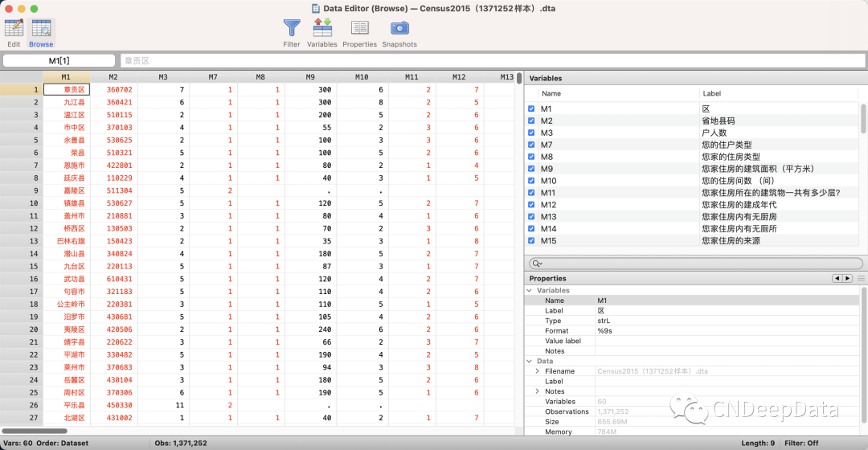
Task: Select the M3 column header
Action: [163, 77]
